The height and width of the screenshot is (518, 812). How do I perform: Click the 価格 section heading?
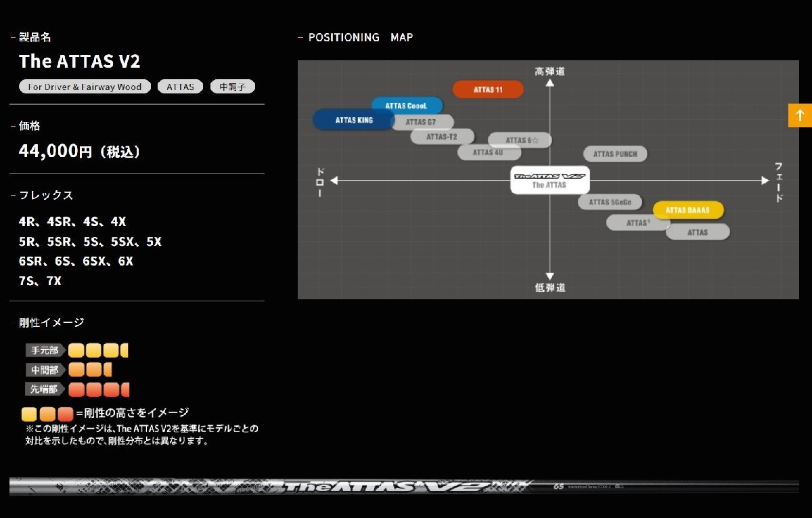tap(30, 126)
